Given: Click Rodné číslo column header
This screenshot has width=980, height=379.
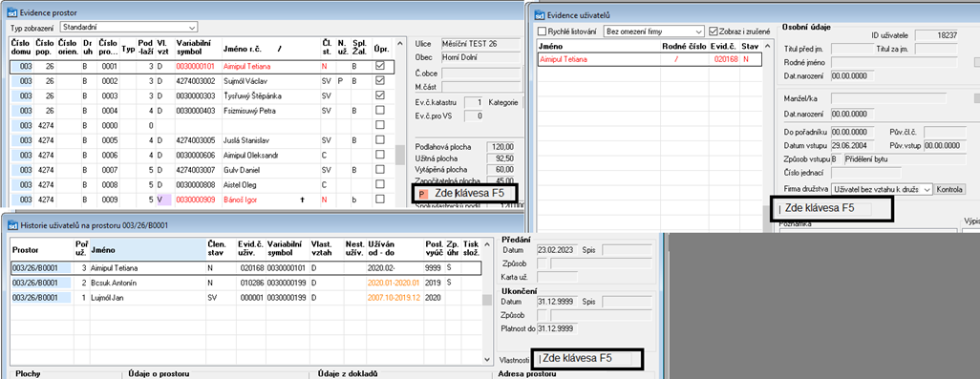Looking at the screenshot, I should (684, 46).
